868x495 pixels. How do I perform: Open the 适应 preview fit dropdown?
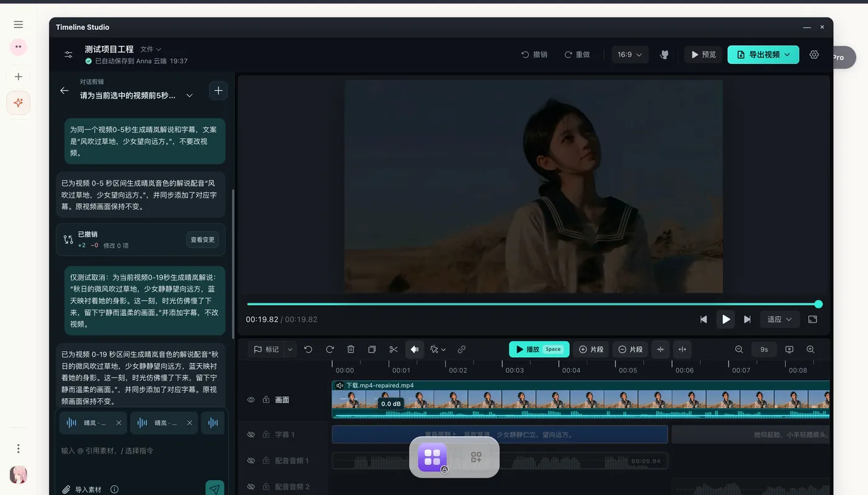779,319
